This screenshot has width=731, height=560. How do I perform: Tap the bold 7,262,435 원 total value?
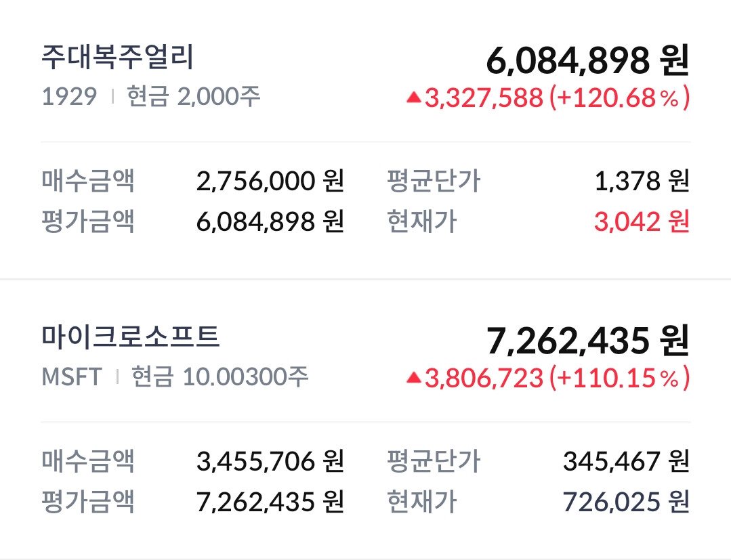[x=587, y=341]
